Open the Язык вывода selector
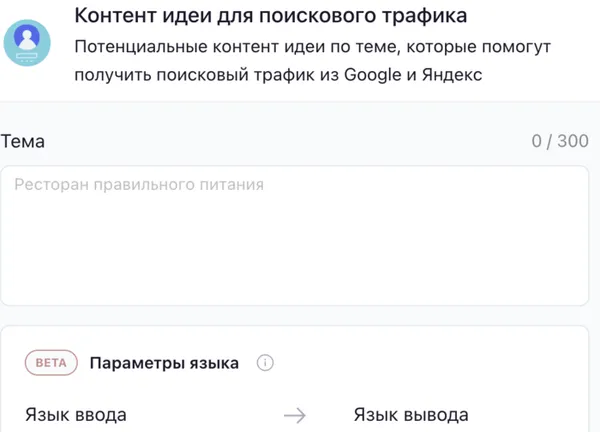The image size is (600, 432). (x=411, y=415)
